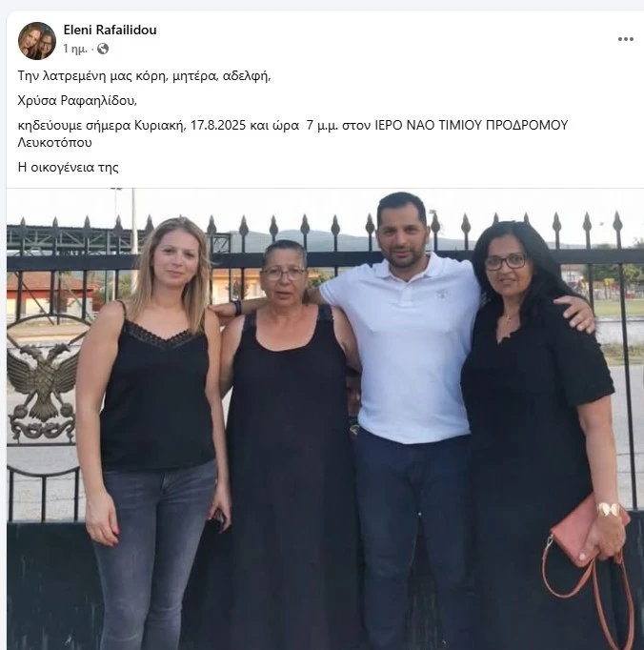Image resolution: width=644 pixels, height=650 pixels.
Task: Open the post options three-dots menu
Action: tap(625, 39)
